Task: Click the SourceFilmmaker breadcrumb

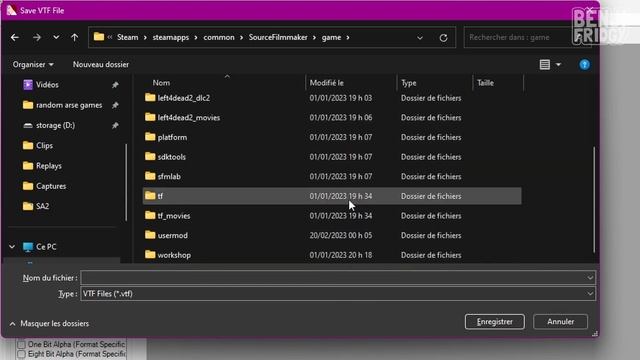Action: 278,37
